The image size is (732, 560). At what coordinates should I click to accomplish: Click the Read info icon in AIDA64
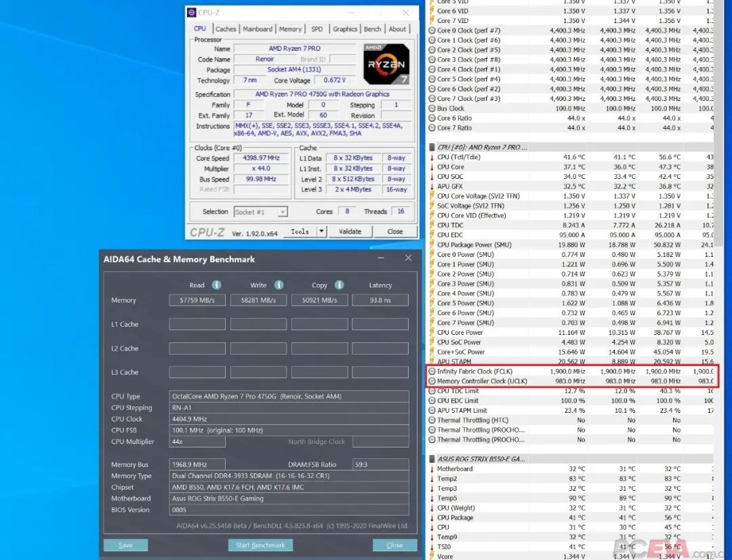pos(216,285)
